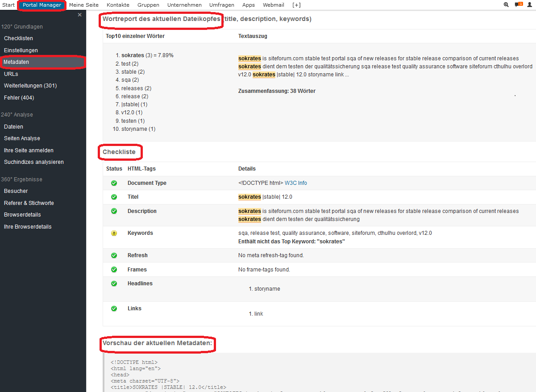Viewport: 536px width, 392px height.
Task: Open Weiterleitungen (301) in sidebar
Action: [x=30, y=86]
